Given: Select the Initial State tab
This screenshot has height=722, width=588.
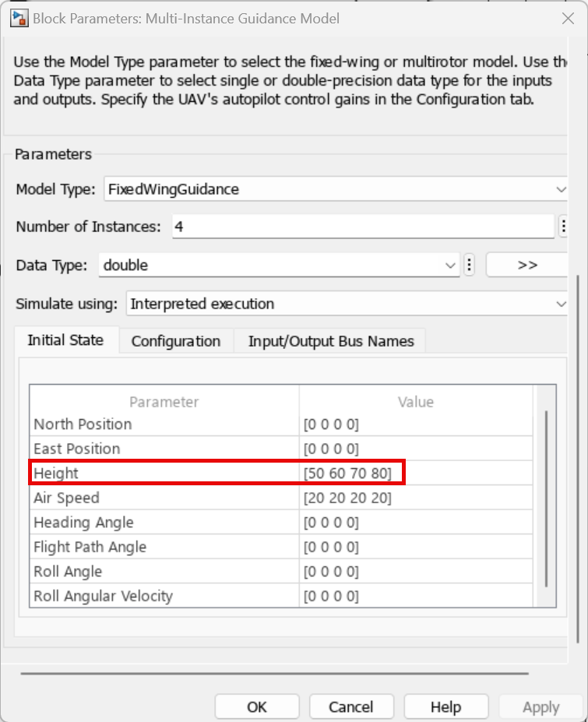Looking at the screenshot, I should tap(65, 340).
